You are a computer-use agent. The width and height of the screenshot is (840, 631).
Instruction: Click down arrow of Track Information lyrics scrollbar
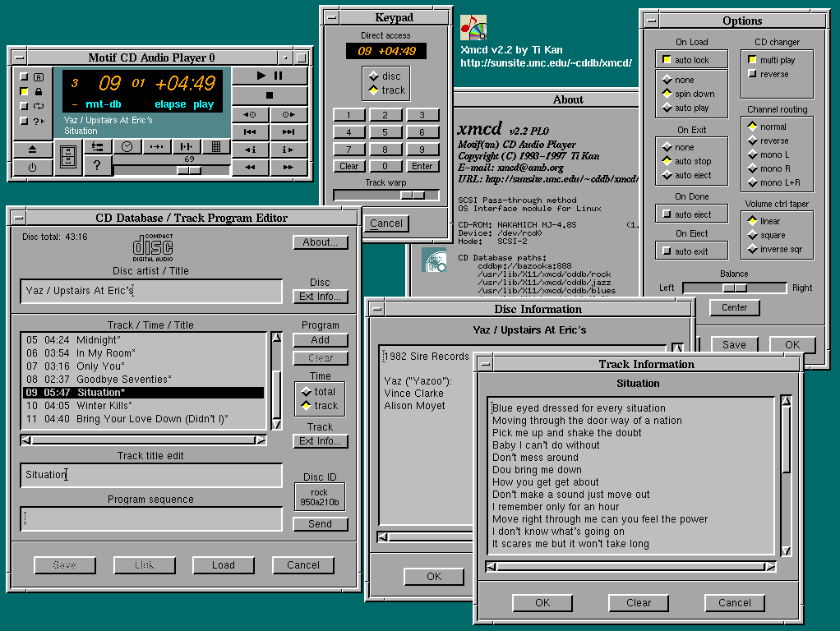point(786,551)
